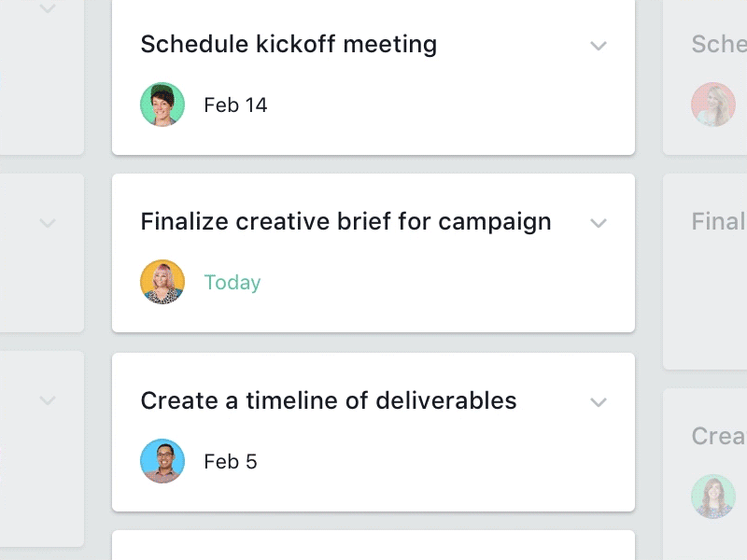This screenshot has width=747, height=560.
Task: Select the Create a timeline of deliverables title
Action: 328,401
